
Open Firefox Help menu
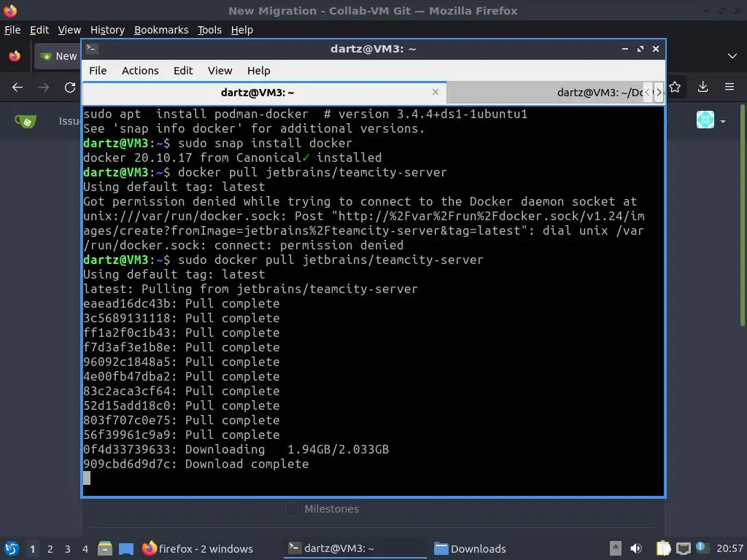(x=242, y=29)
